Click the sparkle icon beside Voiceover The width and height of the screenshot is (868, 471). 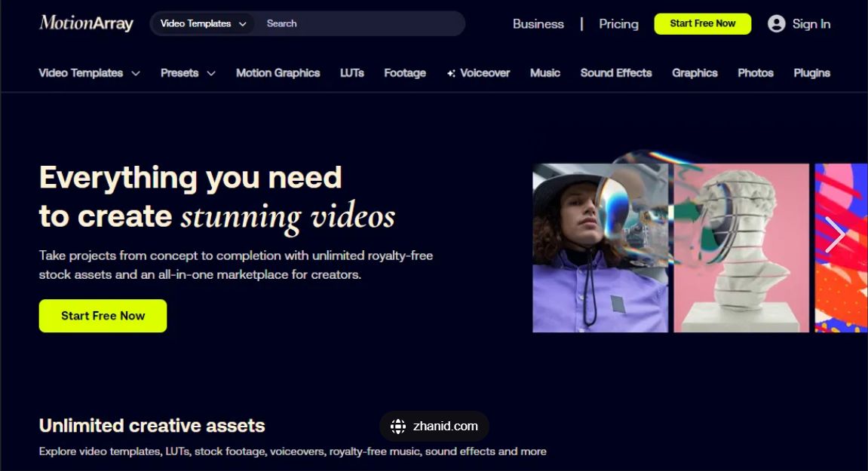click(451, 73)
